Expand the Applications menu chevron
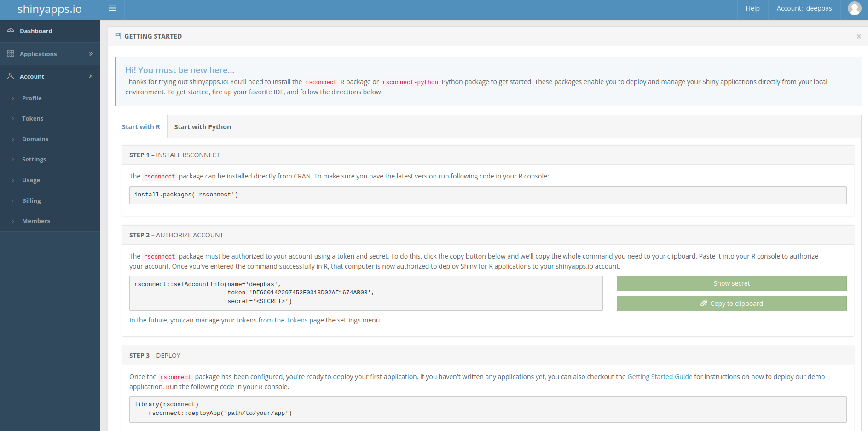The image size is (868, 431). pyautogui.click(x=91, y=54)
